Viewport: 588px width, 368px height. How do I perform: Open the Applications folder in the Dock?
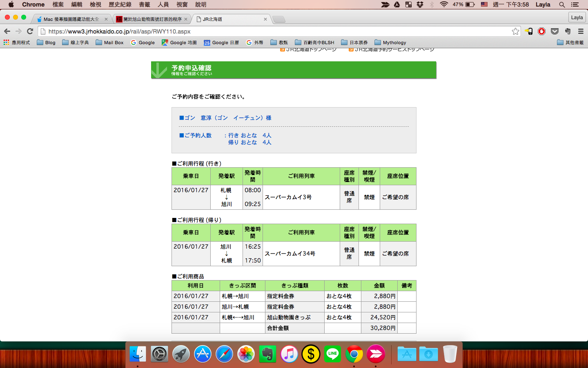(407, 354)
